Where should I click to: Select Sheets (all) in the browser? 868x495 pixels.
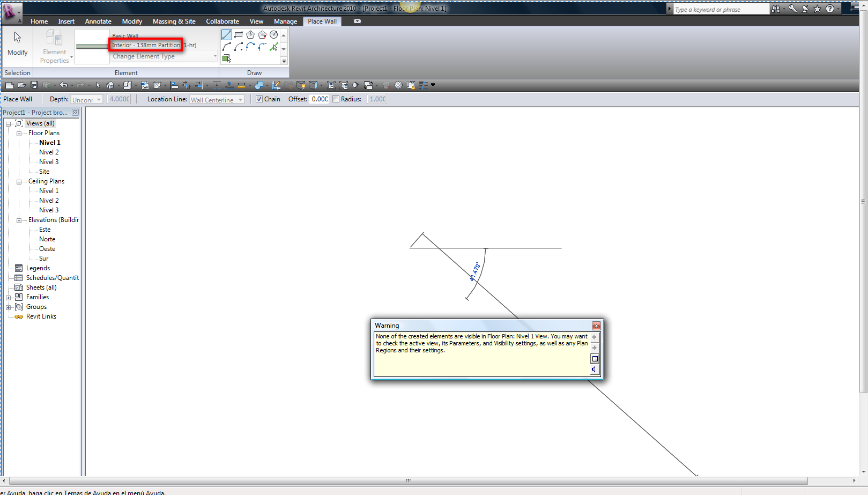pyautogui.click(x=41, y=287)
